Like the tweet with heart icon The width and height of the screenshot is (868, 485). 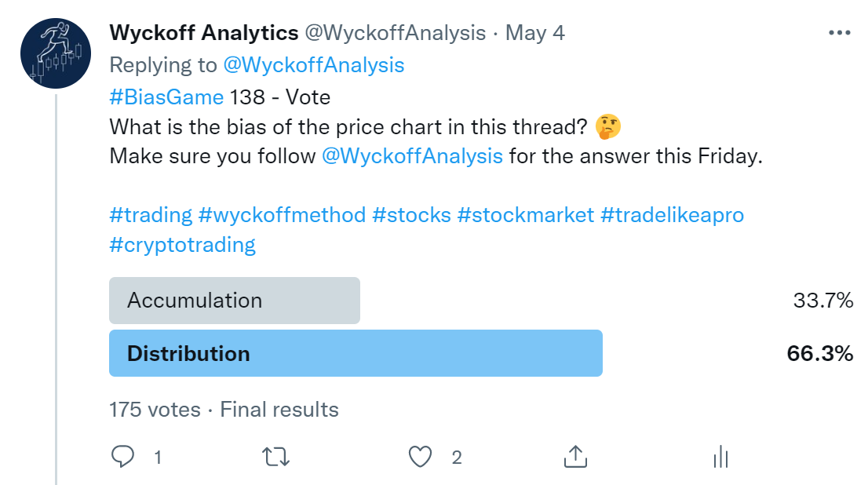tap(420, 457)
